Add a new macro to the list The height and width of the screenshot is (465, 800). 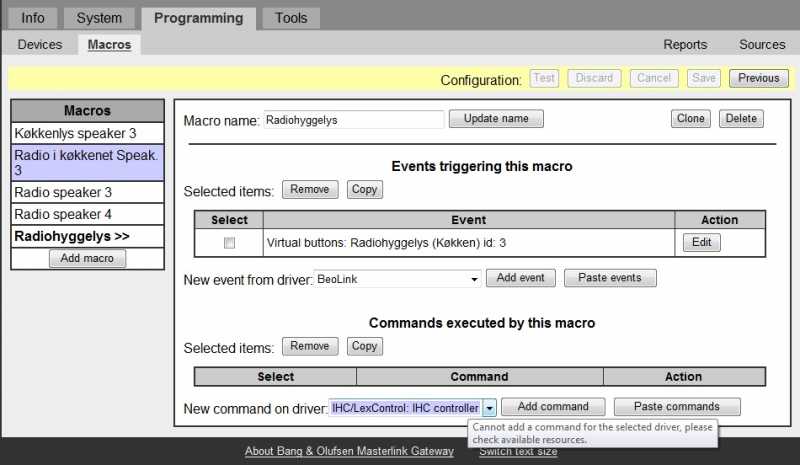[87, 259]
